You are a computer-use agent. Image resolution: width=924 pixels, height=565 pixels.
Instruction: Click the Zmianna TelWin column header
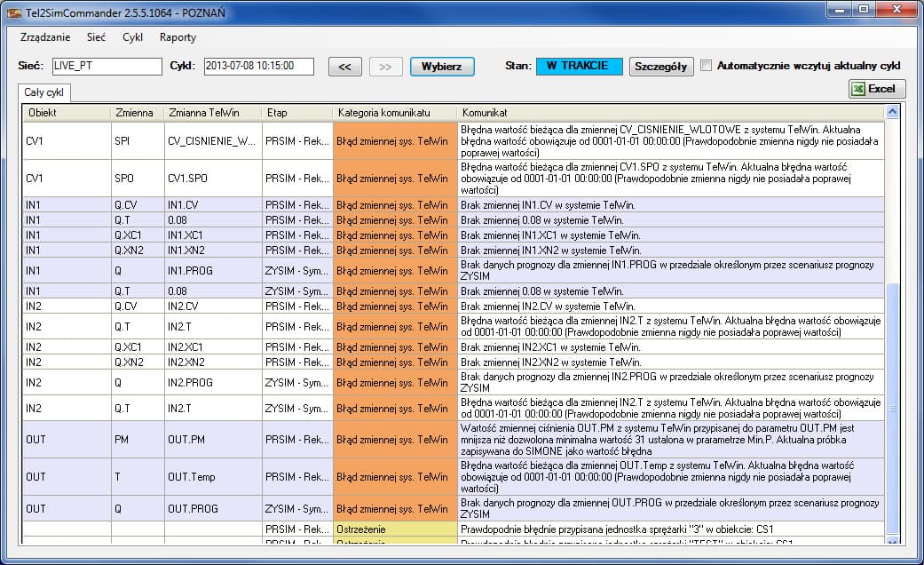[213, 113]
